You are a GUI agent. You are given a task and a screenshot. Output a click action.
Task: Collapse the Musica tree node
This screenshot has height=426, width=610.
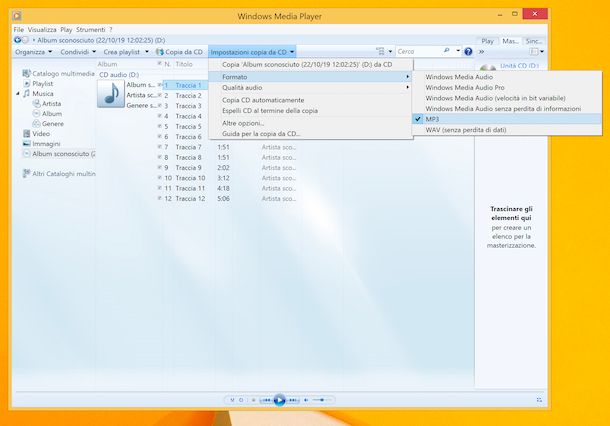click(18, 94)
